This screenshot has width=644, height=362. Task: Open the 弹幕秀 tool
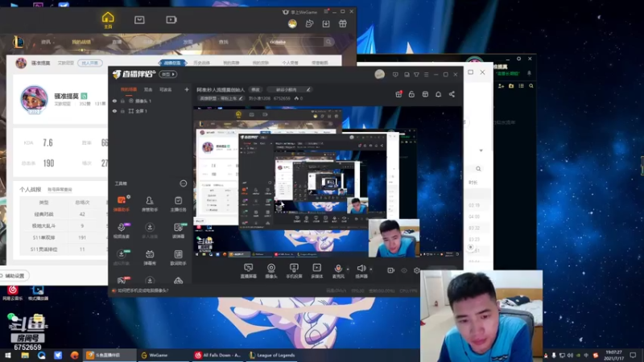(x=150, y=257)
